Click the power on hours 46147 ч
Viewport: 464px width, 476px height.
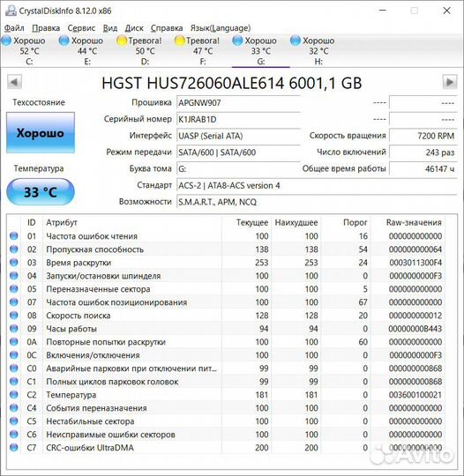tap(423, 168)
